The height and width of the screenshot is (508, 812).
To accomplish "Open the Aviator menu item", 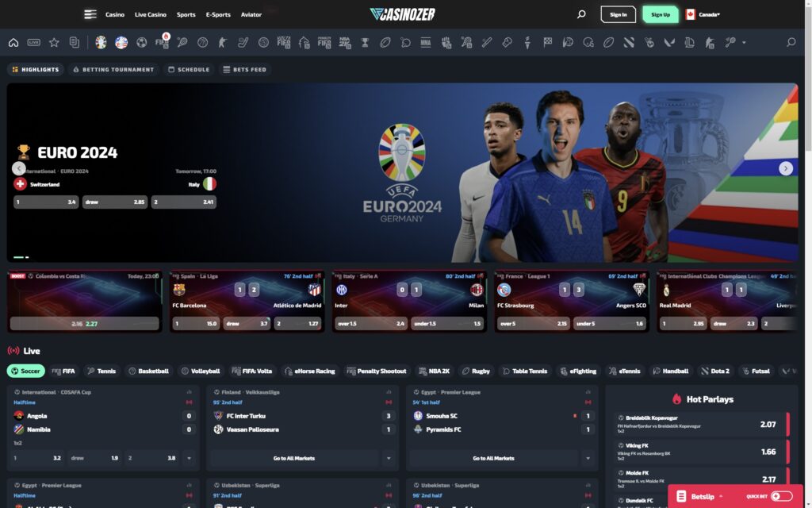I will pyautogui.click(x=251, y=14).
